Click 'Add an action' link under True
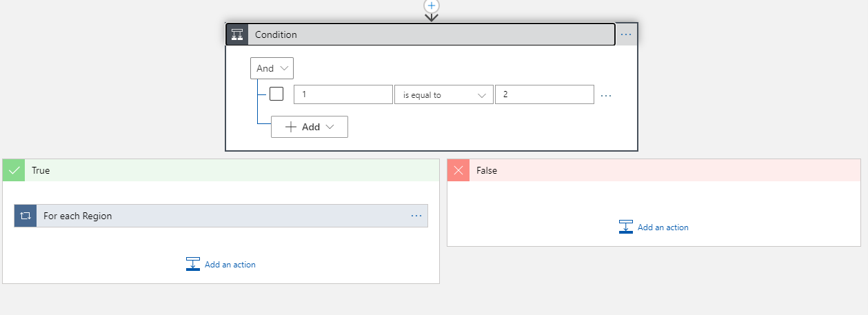The width and height of the screenshot is (868, 315). [230, 265]
